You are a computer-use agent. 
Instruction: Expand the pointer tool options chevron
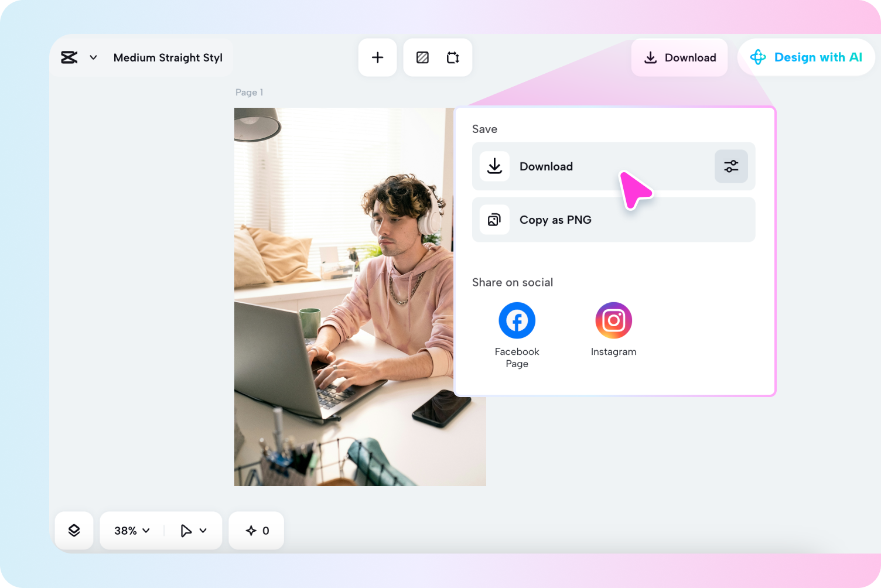coord(203,531)
